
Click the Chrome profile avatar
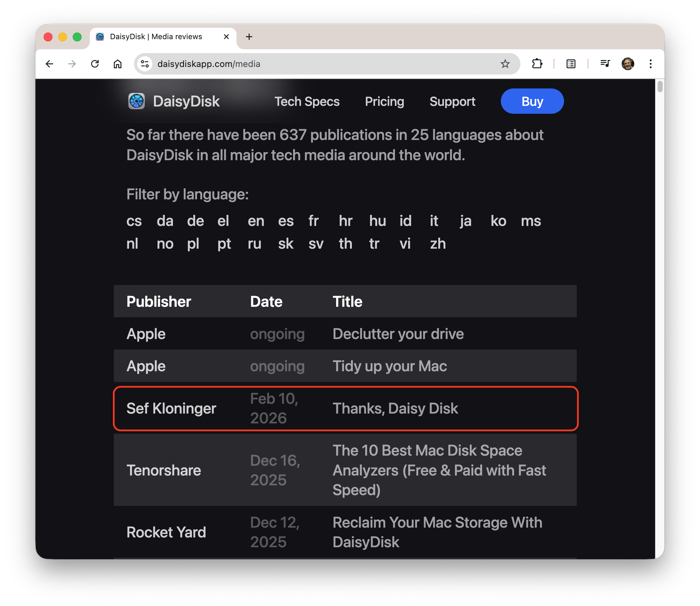pyautogui.click(x=628, y=64)
